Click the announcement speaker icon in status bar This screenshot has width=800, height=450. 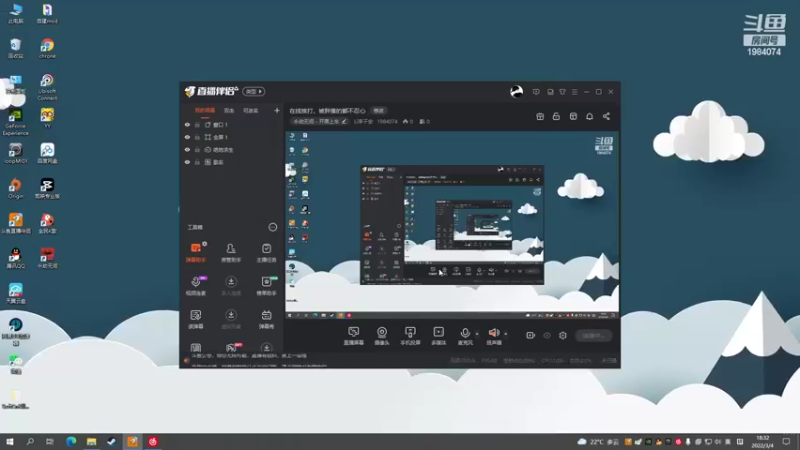click(x=187, y=360)
